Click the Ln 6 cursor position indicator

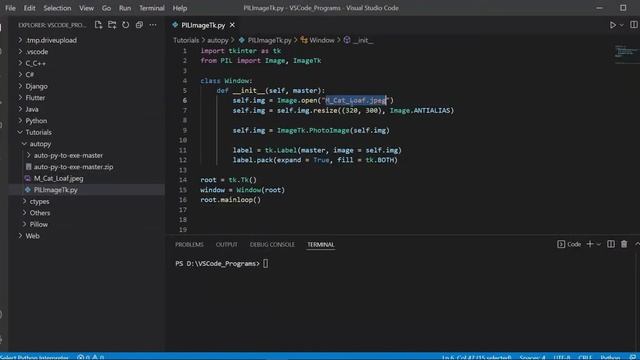(476, 357)
